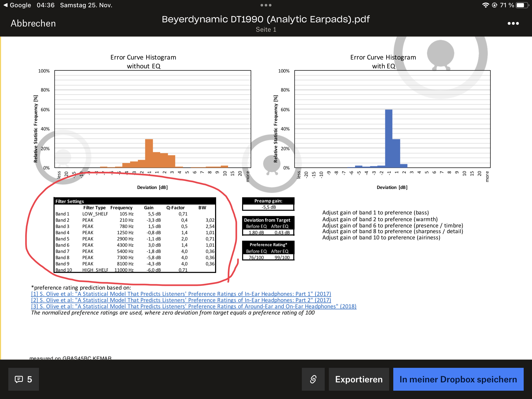Open Olive In-Ear Headphones Part 2 link
The width and height of the screenshot is (532, 399).
(181, 300)
